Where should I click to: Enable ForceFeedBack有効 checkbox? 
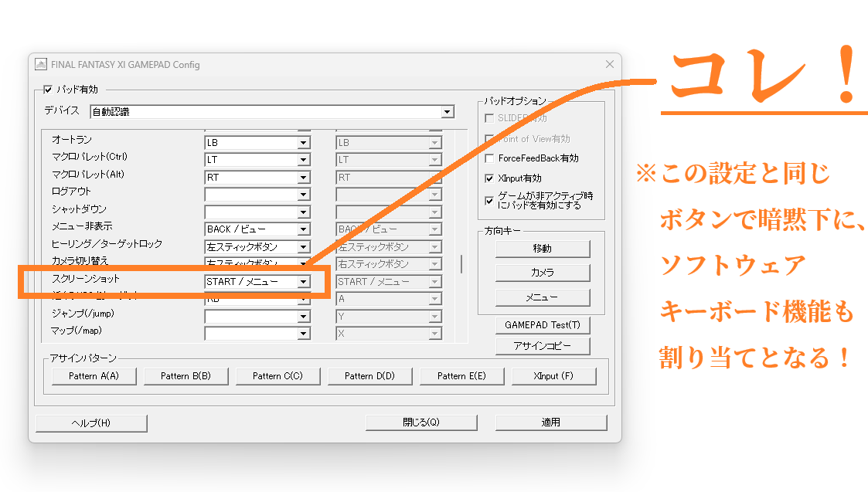[488, 158]
